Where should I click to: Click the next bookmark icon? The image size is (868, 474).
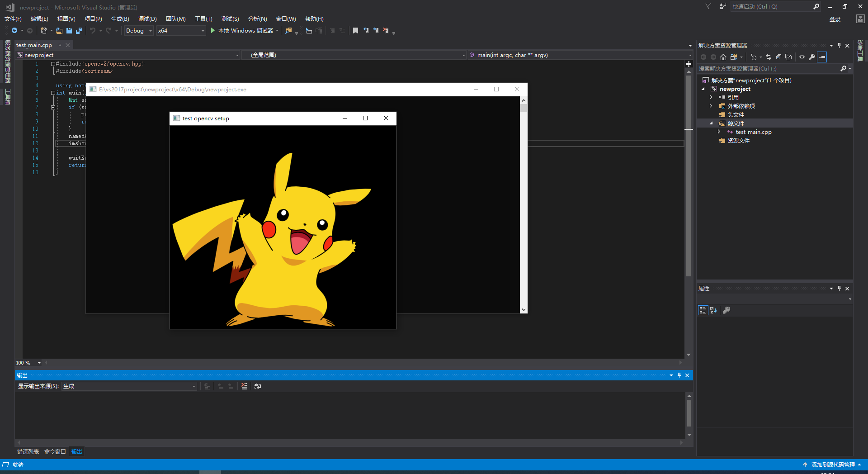pos(376,31)
